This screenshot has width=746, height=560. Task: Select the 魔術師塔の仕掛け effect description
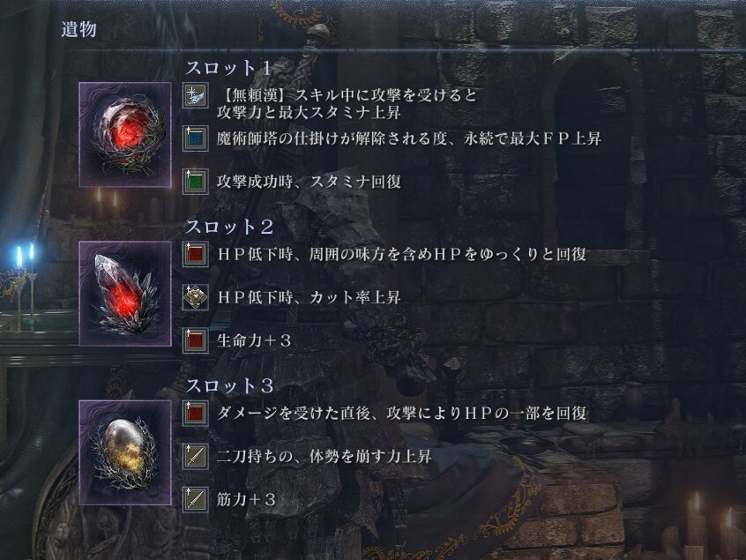coord(408,138)
